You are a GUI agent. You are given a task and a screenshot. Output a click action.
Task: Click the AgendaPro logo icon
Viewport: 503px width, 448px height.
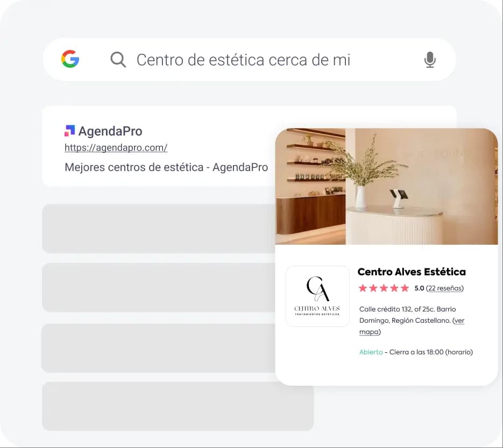click(x=69, y=131)
